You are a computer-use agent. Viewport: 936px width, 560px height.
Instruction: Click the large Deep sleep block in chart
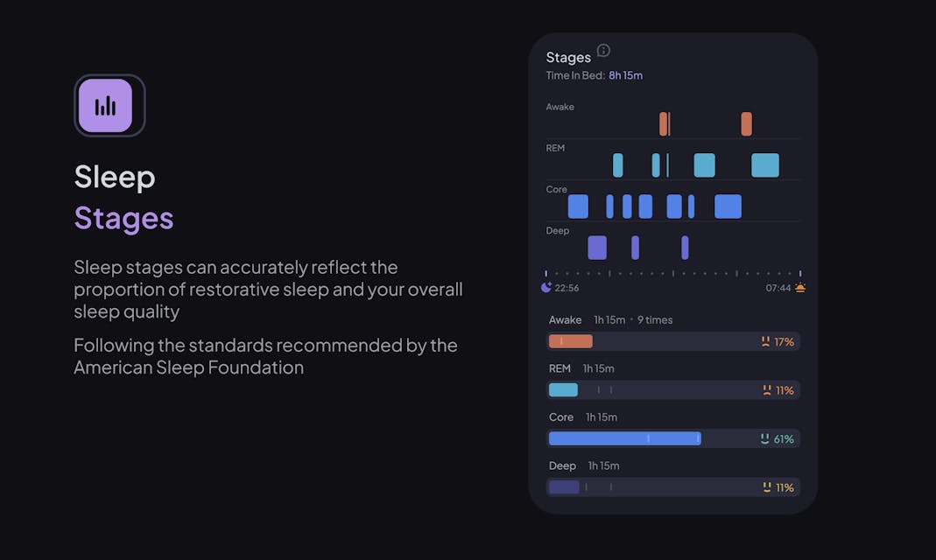click(x=597, y=248)
